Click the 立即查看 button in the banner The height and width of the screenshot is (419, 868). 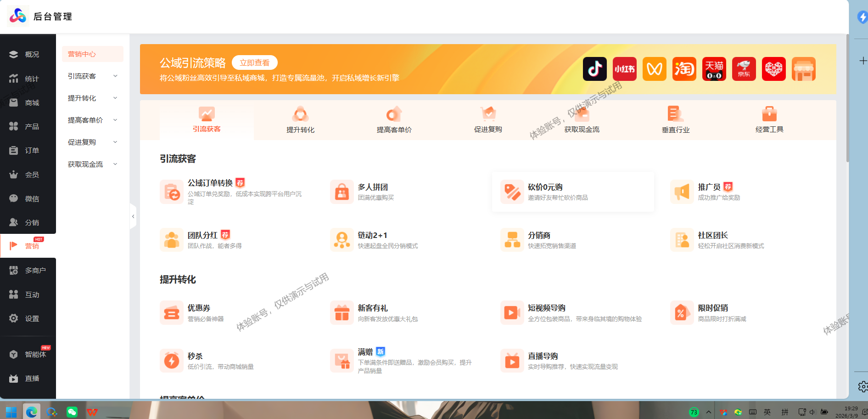254,62
